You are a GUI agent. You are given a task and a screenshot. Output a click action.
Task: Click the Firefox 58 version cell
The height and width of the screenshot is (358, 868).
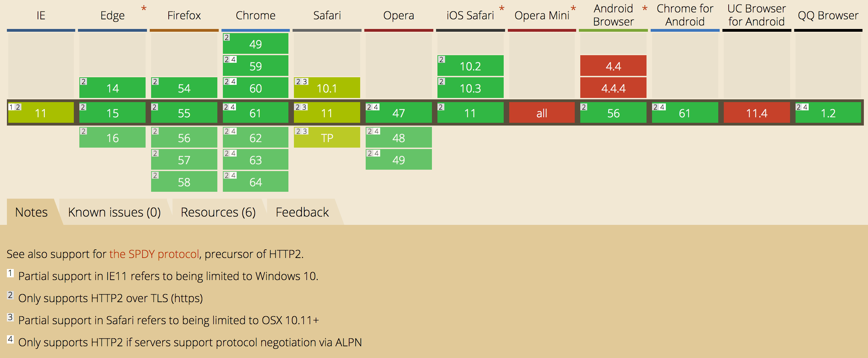coord(184,181)
